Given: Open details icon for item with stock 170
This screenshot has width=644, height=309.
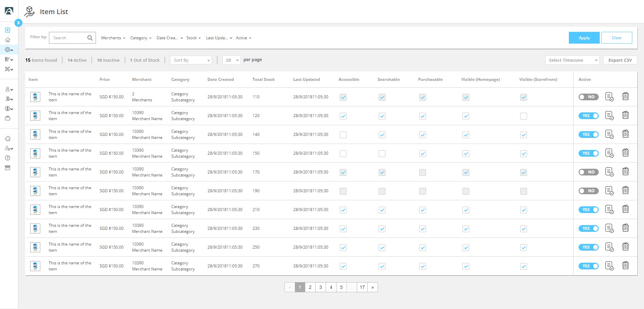Looking at the screenshot, I should click(609, 172).
